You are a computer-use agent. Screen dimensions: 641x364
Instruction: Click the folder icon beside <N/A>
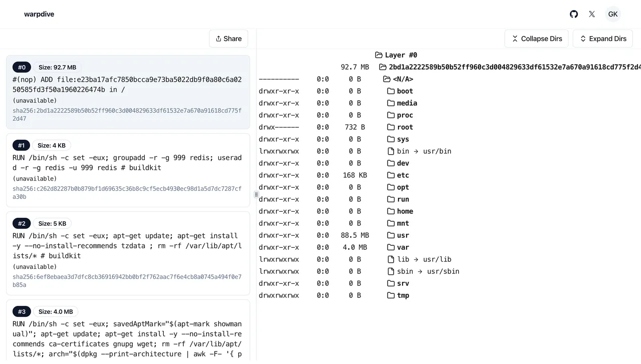click(x=387, y=79)
